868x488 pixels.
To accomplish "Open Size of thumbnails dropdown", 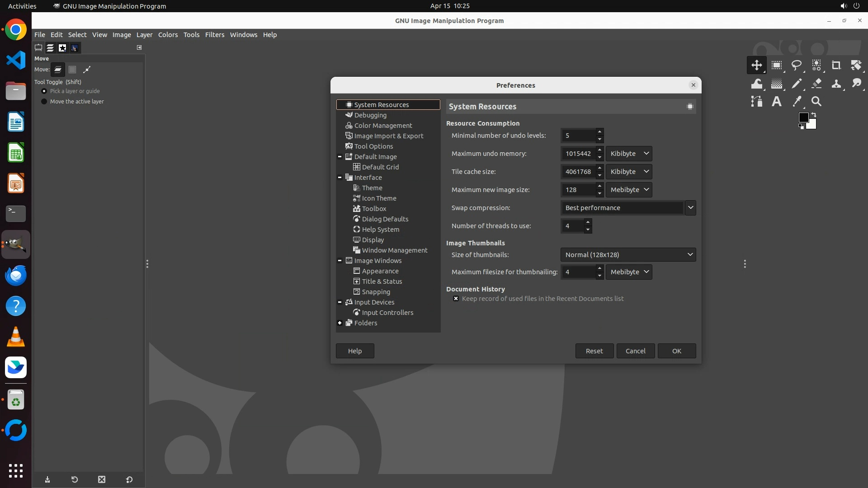I will click(x=628, y=255).
